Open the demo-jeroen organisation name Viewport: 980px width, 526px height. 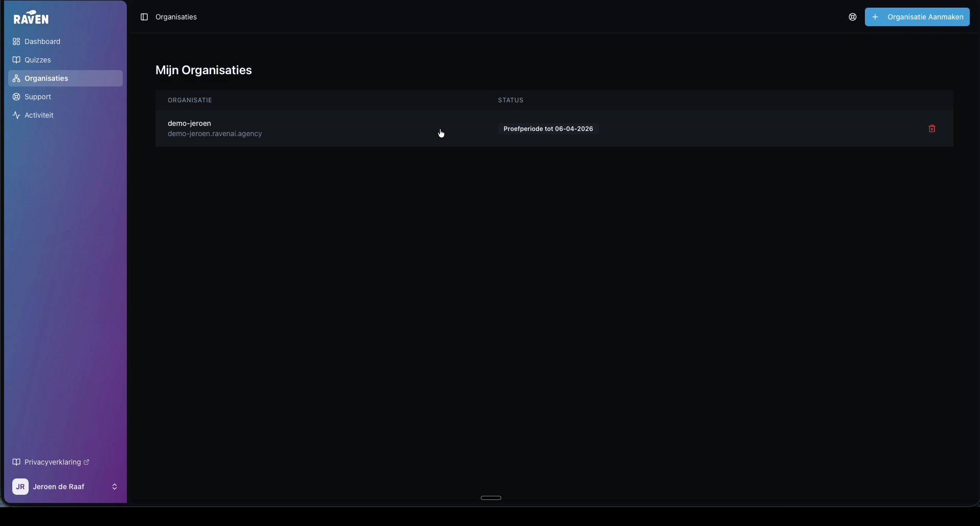tap(189, 123)
